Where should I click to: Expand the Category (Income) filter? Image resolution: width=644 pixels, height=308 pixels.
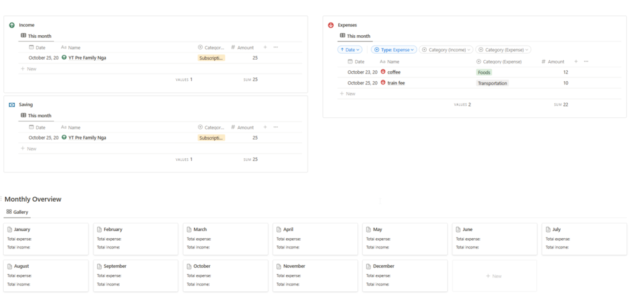(x=447, y=49)
